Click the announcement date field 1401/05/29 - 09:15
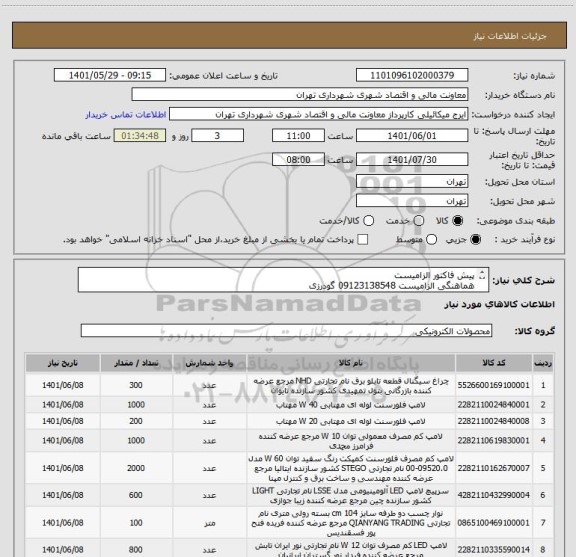Viewport: 576px width, 557px height. [110, 75]
